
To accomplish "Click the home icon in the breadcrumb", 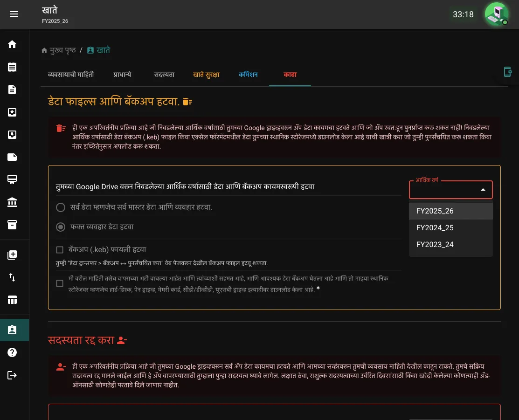I will 44,50.
